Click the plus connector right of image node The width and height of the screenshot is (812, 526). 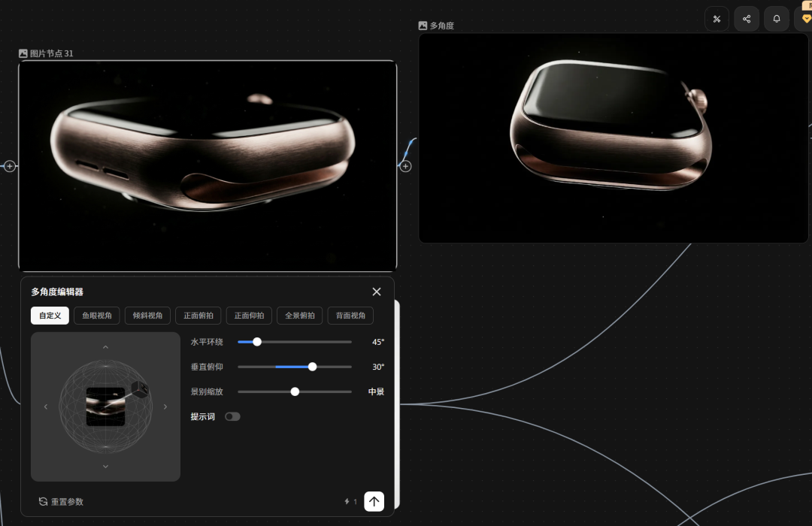click(405, 166)
